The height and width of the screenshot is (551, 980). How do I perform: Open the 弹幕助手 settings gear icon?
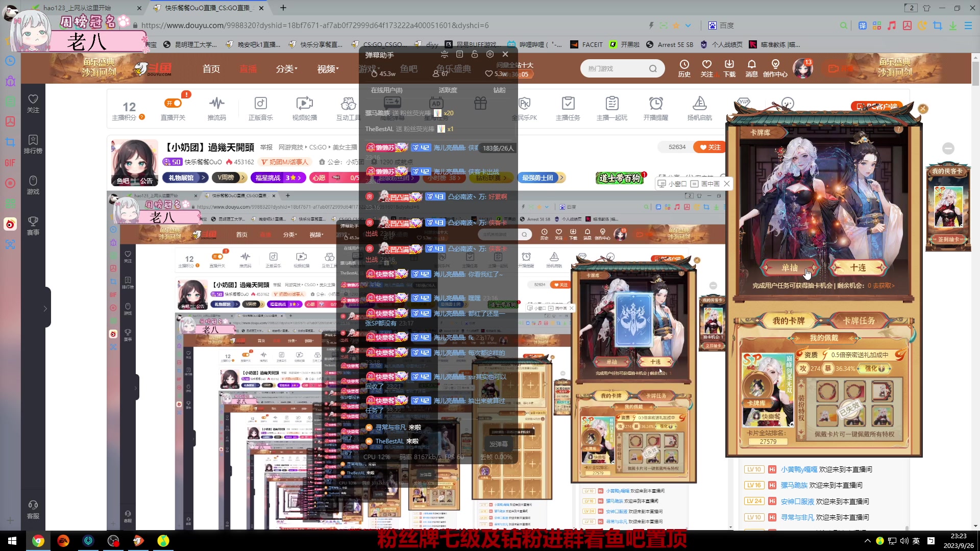click(x=490, y=54)
